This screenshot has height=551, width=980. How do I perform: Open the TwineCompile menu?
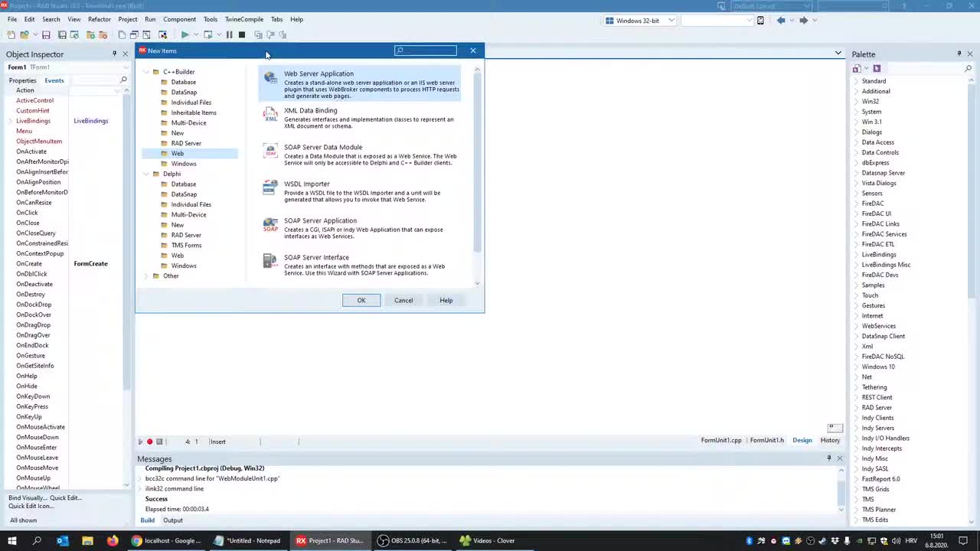tap(244, 19)
